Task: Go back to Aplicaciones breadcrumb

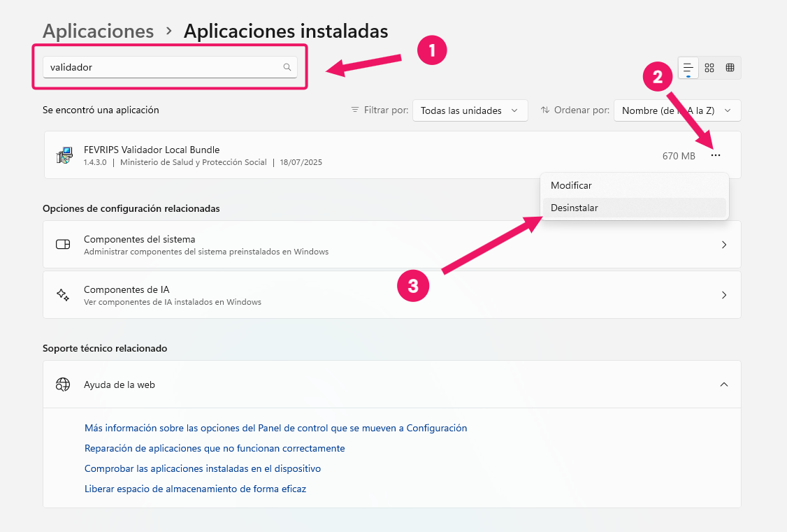Action: click(98, 31)
